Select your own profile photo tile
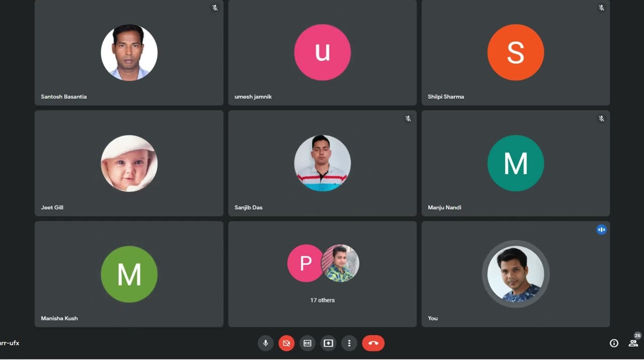The height and width of the screenshot is (362, 644). pos(516,274)
